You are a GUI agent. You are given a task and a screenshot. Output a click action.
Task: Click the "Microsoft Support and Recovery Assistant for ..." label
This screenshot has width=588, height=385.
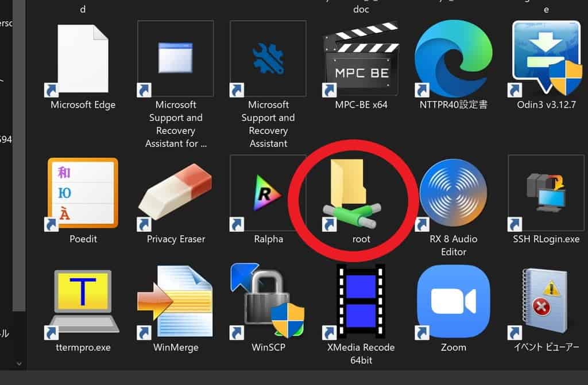coord(176,124)
